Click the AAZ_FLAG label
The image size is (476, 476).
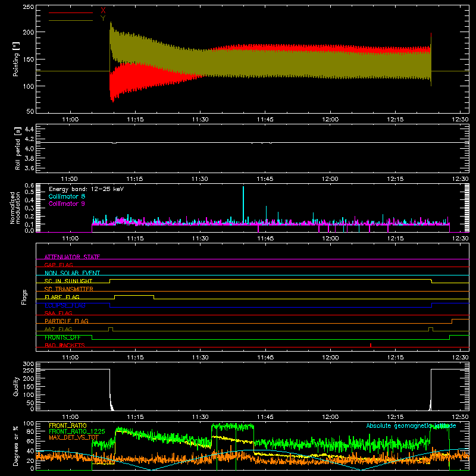[x=58, y=329]
